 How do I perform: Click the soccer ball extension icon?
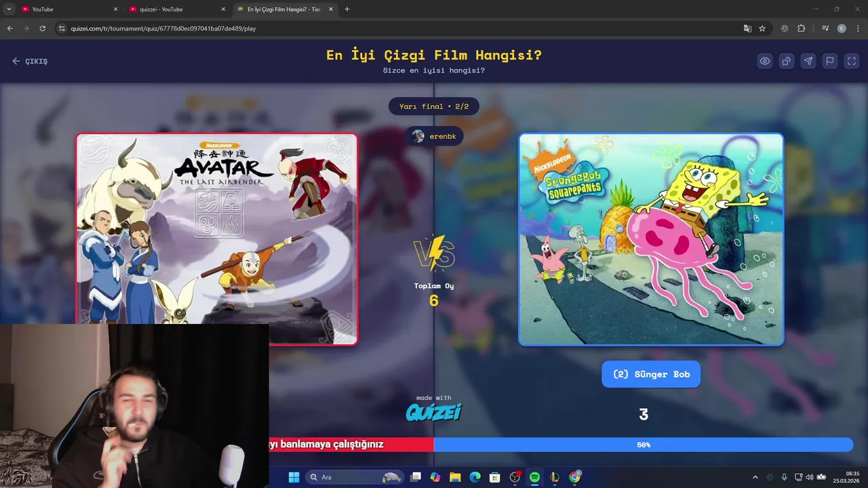tap(785, 28)
